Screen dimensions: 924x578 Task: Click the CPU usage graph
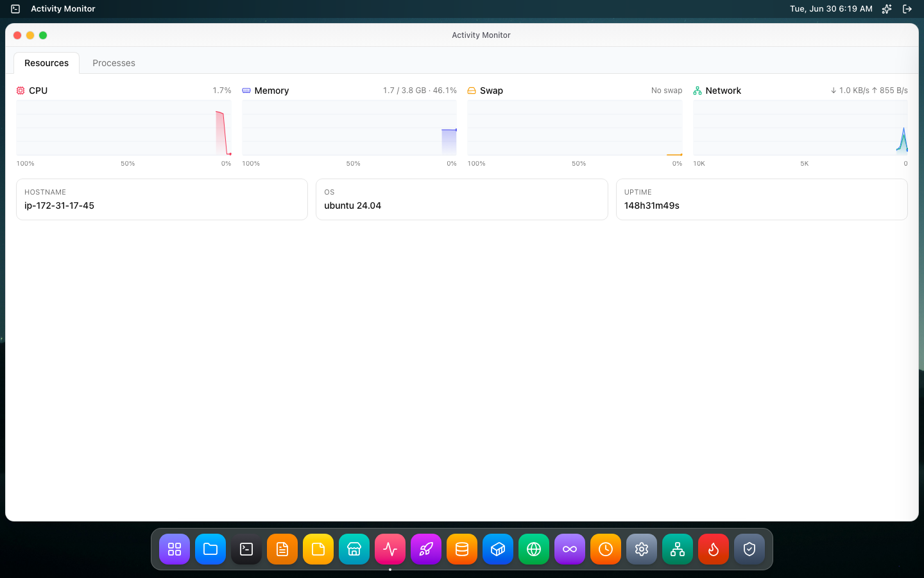click(x=124, y=128)
